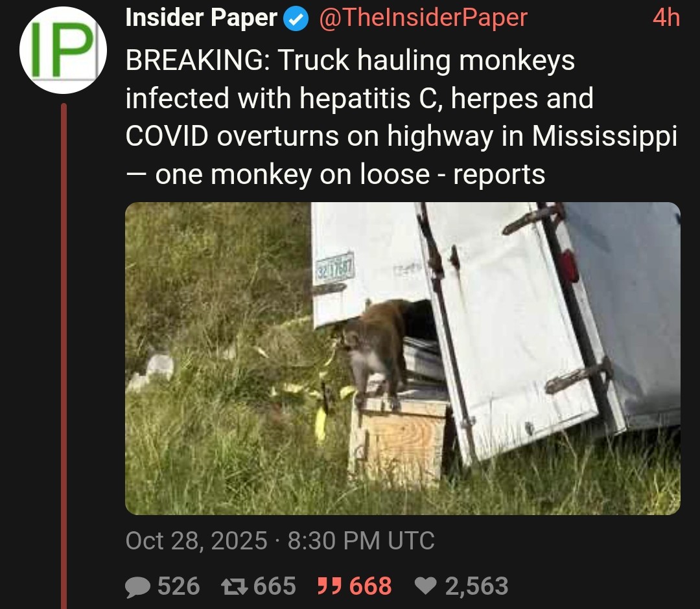This screenshot has height=609, width=700.
Task: Click the retweet arrows icon
Action: pyautogui.click(x=235, y=586)
